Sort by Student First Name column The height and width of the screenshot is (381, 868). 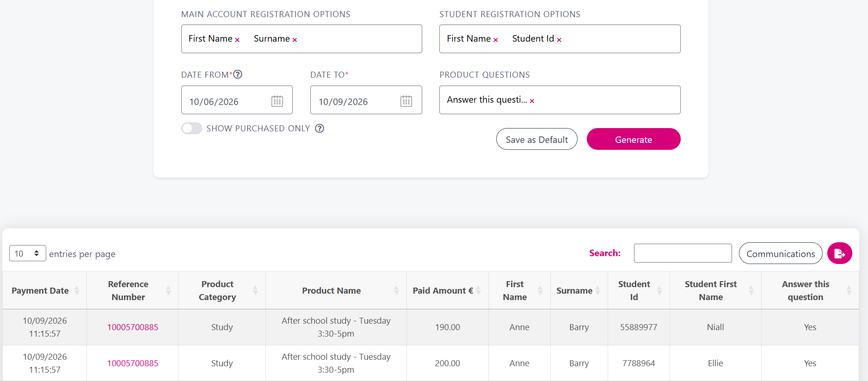[715, 290]
